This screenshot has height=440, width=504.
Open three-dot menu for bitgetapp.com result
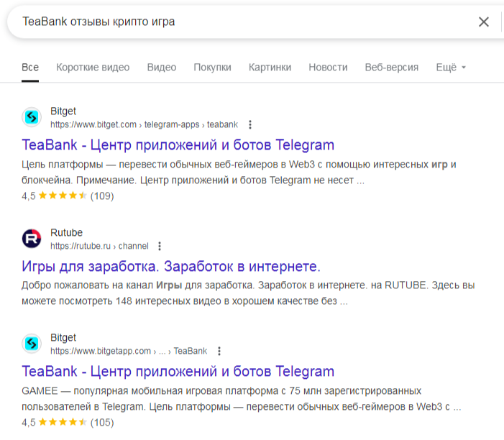click(x=219, y=352)
